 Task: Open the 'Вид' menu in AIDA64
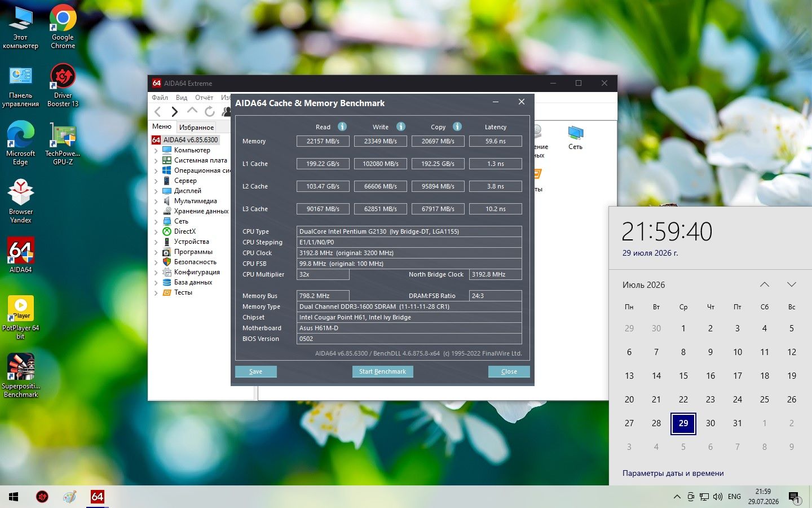182,98
